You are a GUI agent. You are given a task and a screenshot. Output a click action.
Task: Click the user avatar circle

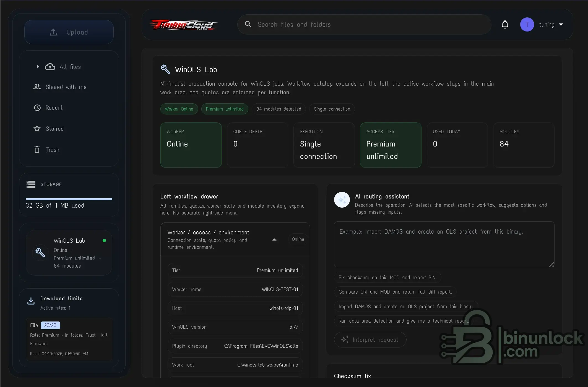coord(527,25)
